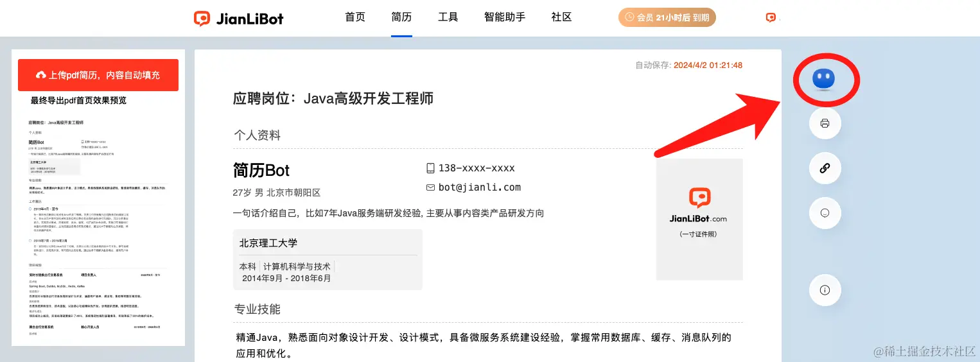
Task: Click the smiley face feedback icon
Action: 825,213
